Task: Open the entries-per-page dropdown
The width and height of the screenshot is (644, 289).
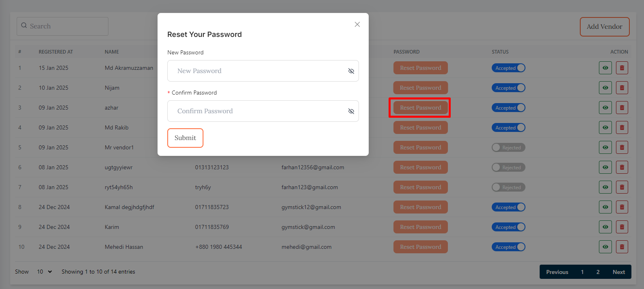Action: coord(44,272)
